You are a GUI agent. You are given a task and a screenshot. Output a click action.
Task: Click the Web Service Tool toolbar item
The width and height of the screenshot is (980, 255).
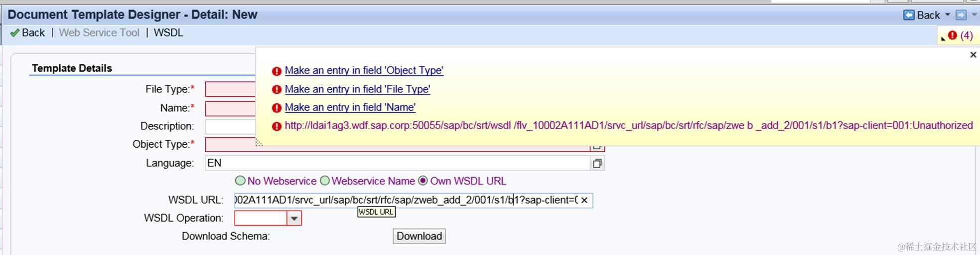(x=99, y=33)
